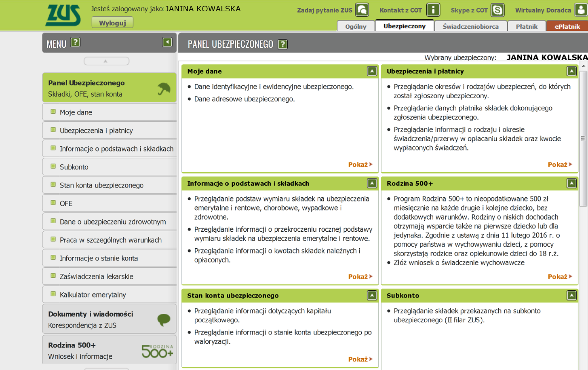The height and width of the screenshot is (370, 588).
Task: Open Skype z COT icon
Action: pos(497,10)
